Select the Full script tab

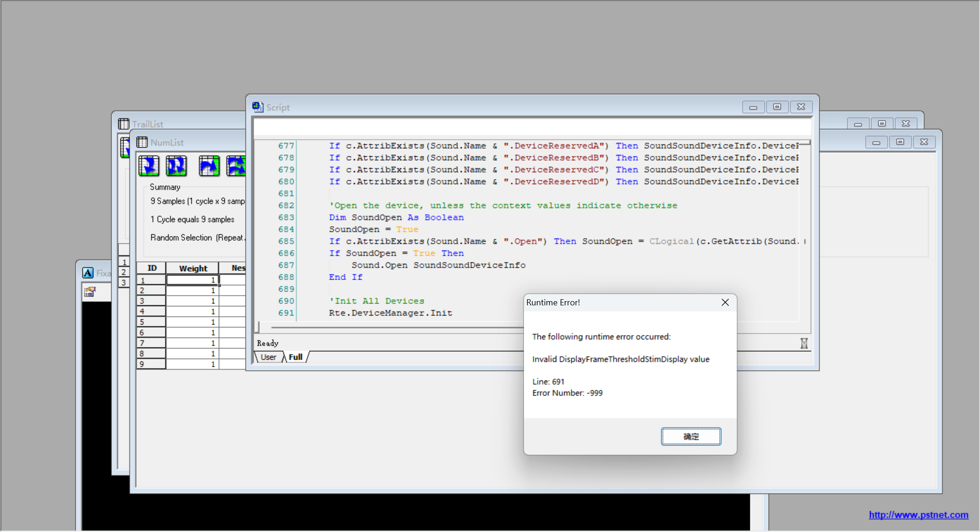[295, 357]
